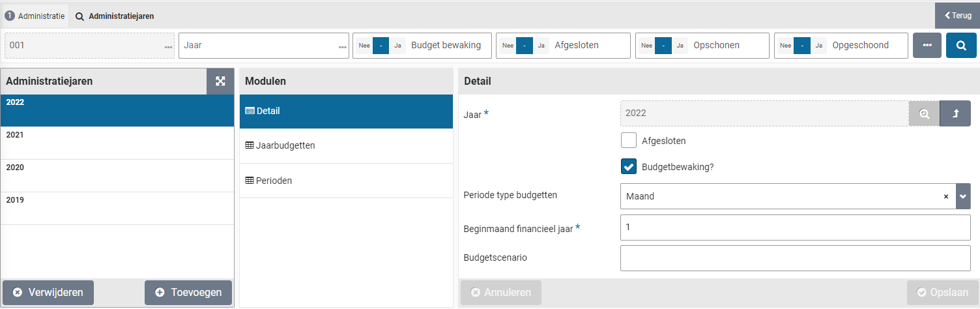Open the Perioden module
Screen dimensions: 980x309
click(x=274, y=181)
